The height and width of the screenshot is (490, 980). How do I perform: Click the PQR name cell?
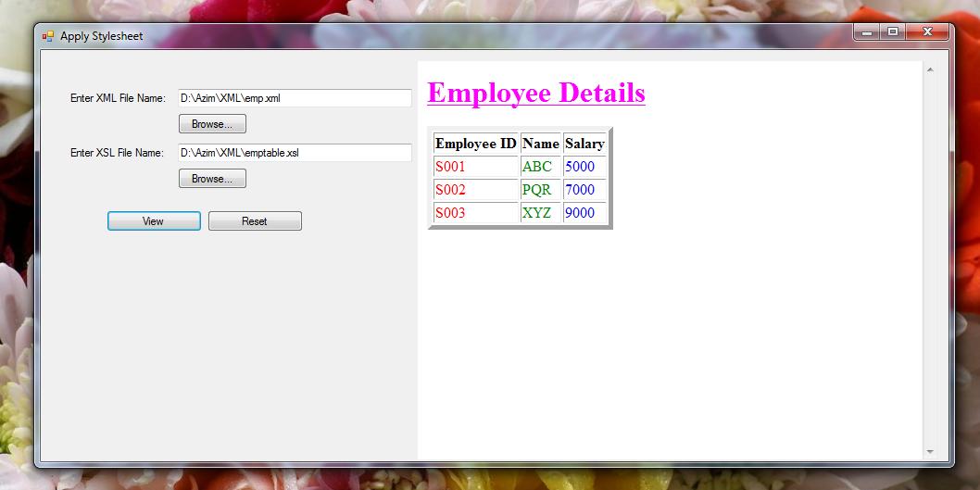[541, 190]
